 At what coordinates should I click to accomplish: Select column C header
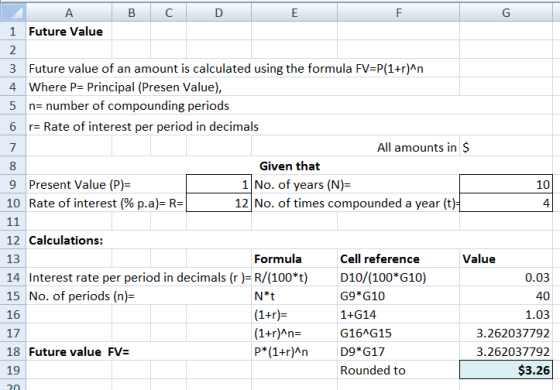coord(169,13)
